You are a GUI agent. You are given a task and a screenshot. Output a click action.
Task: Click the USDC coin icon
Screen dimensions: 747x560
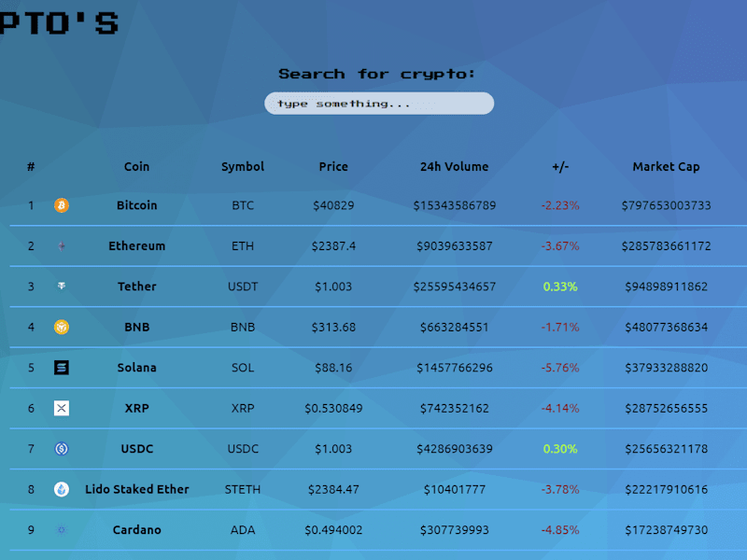(62, 449)
